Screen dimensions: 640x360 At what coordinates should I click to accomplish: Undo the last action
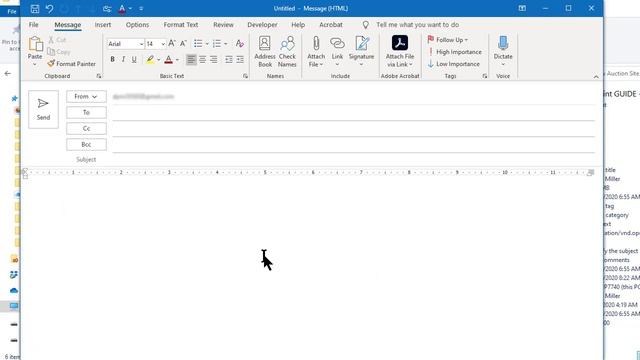[49, 9]
